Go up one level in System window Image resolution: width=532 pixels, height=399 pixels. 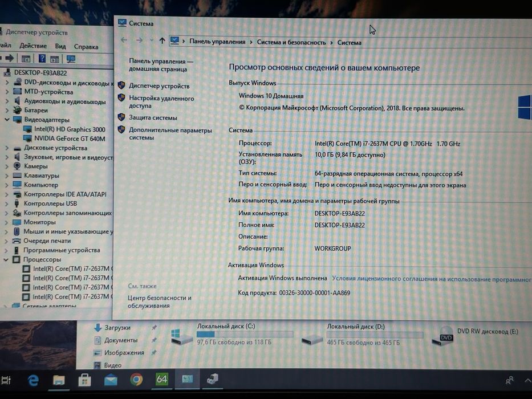[x=162, y=40]
